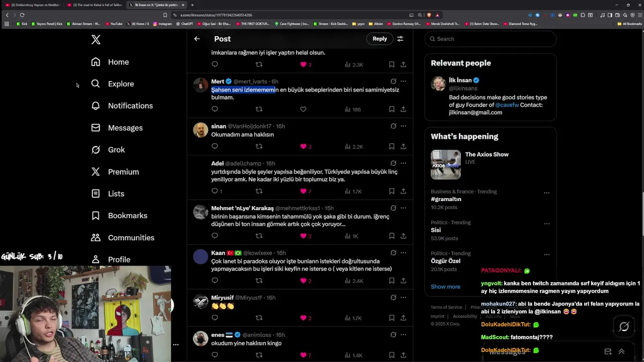Open more options for the Sisi trend
Image resolution: width=644 pixels, height=362 pixels.
tap(546, 224)
